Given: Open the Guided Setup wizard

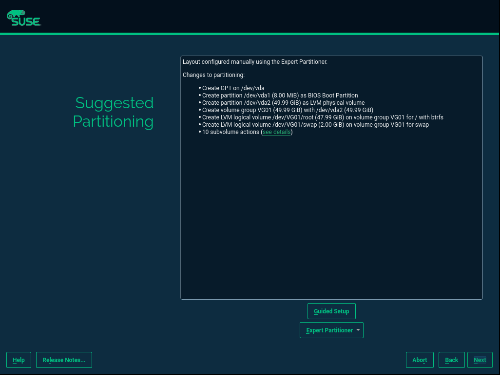Looking at the screenshot, I should (331, 311).
